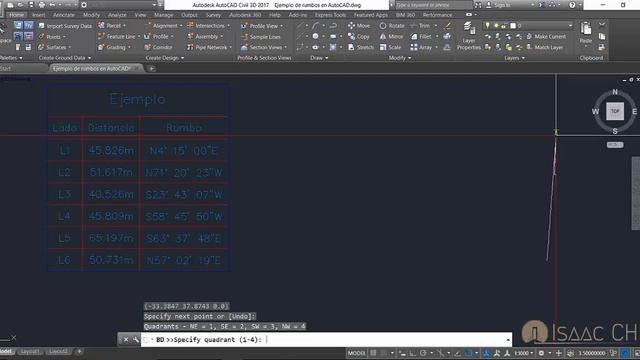The height and width of the screenshot is (360, 640).
Task: Expand Create Ground Data panel
Action: click(64, 58)
